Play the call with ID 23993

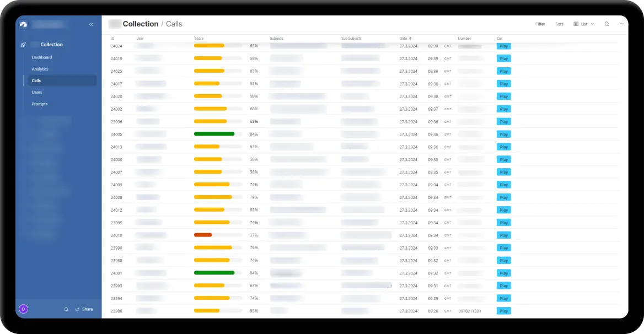point(504,285)
